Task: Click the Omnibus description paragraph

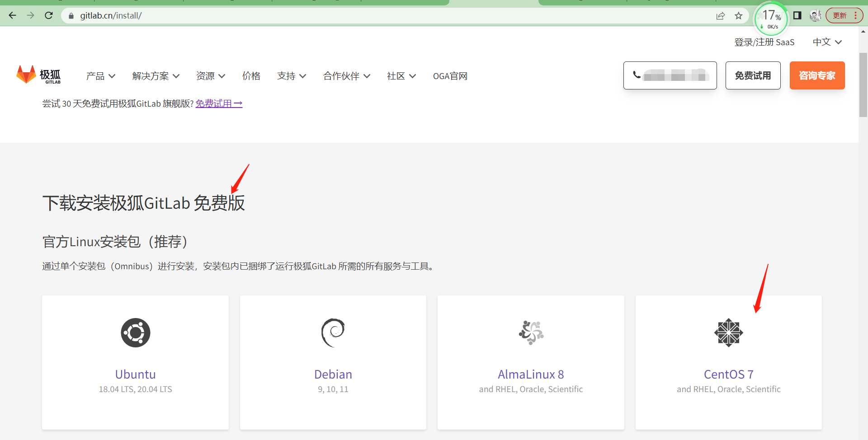Action: point(239,266)
